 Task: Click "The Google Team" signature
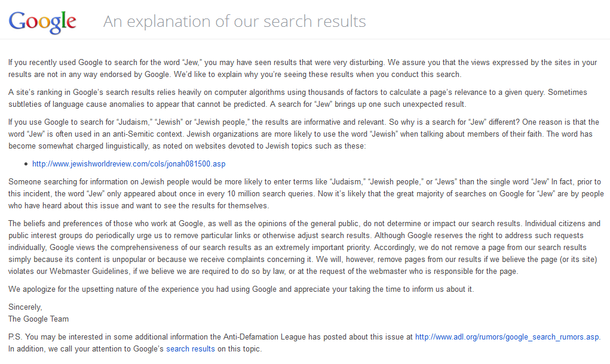click(38, 319)
